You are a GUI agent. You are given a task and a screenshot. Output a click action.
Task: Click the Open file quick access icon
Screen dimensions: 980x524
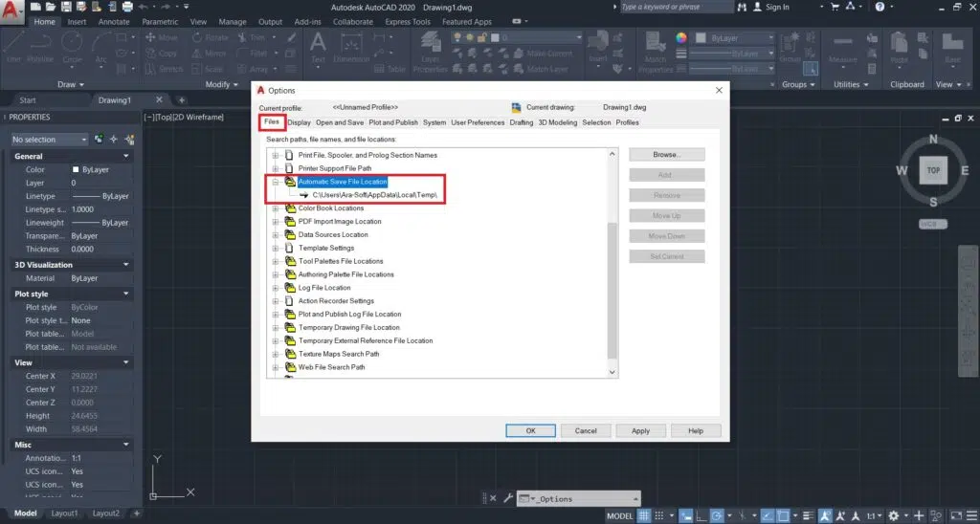[x=50, y=7]
